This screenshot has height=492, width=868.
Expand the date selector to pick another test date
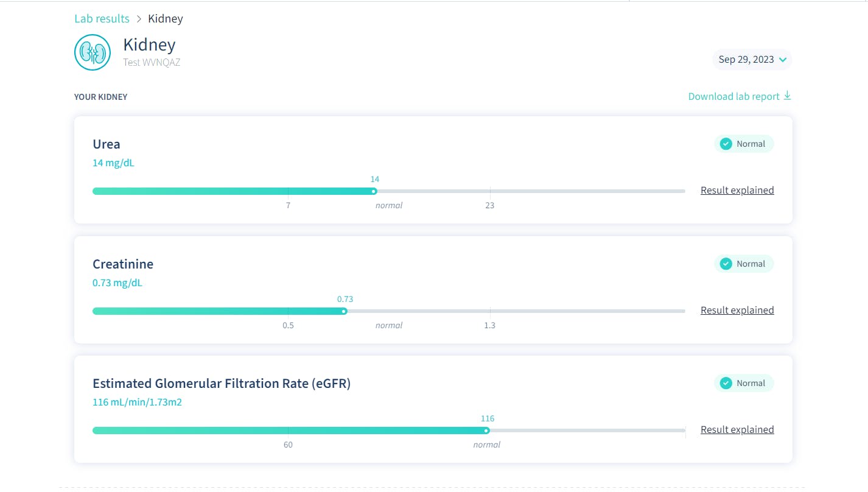click(752, 59)
